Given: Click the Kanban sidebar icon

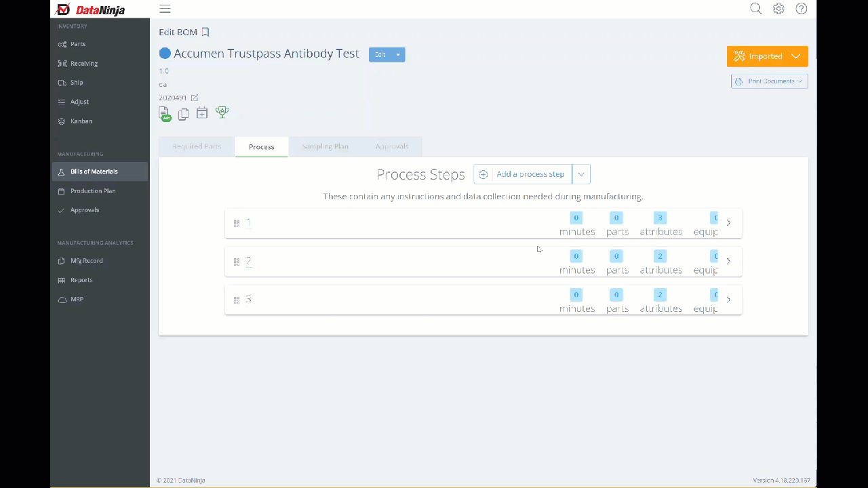Looking at the screenshot, I should click(62, 121).
